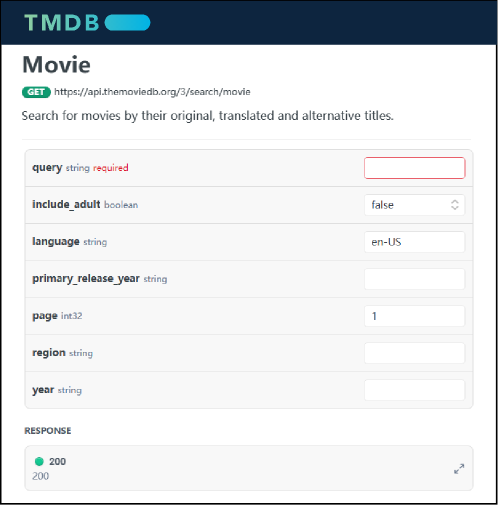This screenshot has height=507, width=498.
Task: Click the year input box
Action: pos(414,390)
